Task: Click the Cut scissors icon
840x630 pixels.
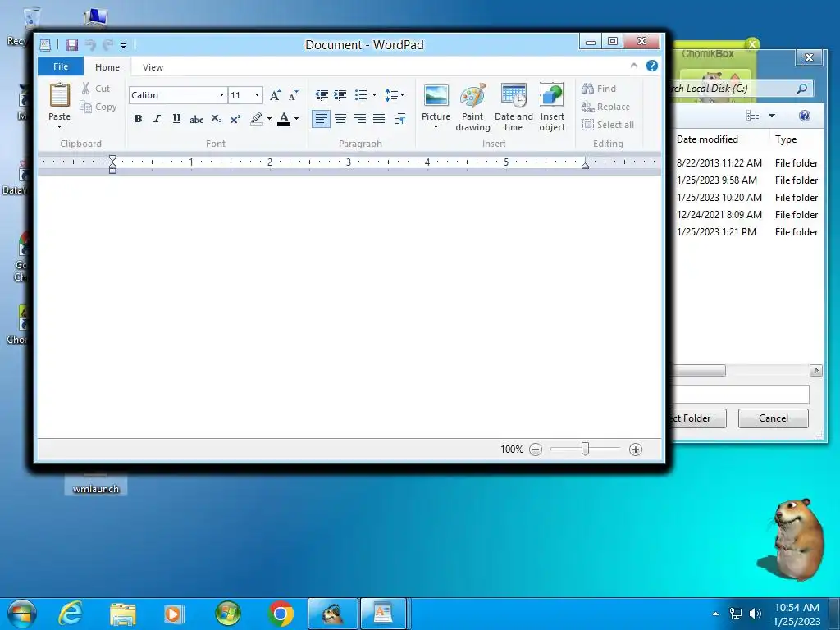Action: click(85, 89)
